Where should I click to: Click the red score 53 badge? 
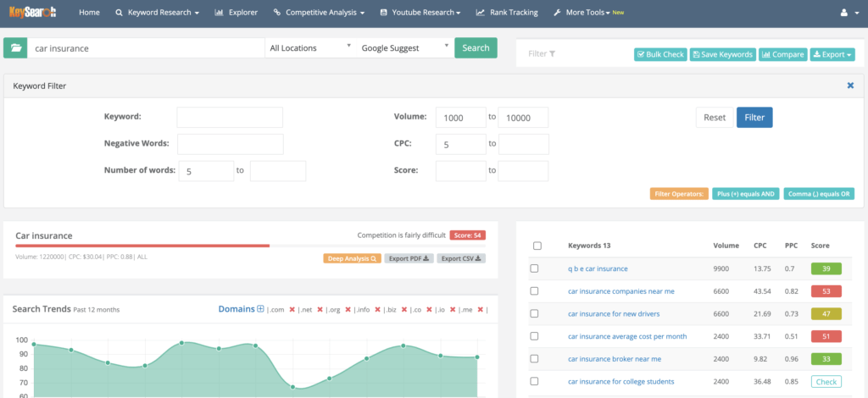tap(826, 291)
